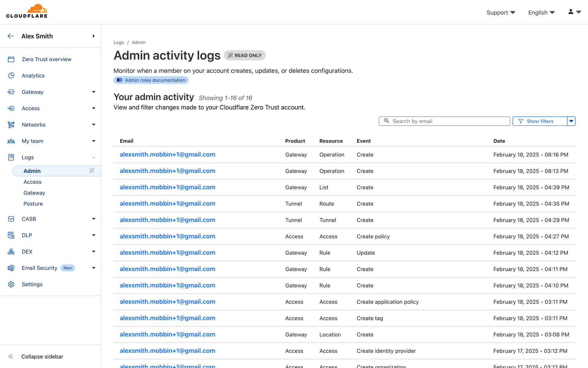Open email link for the Update Rule entry

tap(168, 253)
